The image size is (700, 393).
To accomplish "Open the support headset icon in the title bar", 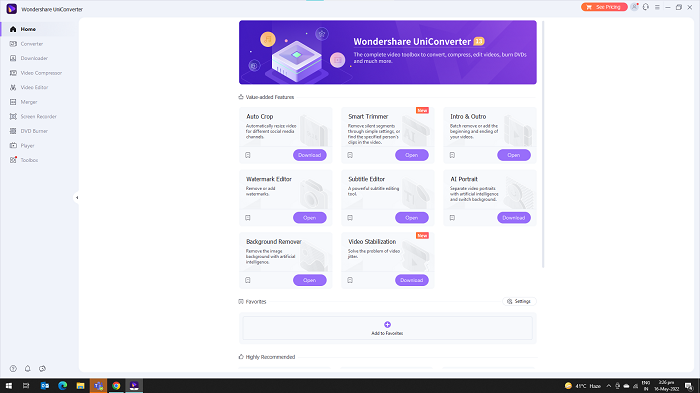I will [646, 7].
